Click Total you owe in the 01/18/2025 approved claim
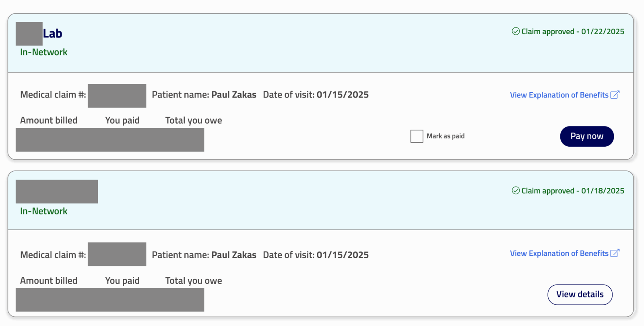Image resolution: width=644 pixels, height=326 pixels. pos(194,281)
